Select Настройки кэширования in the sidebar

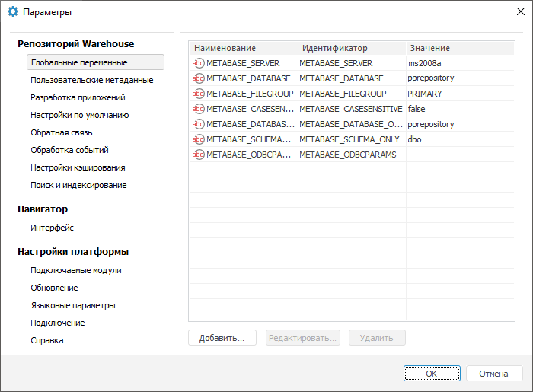click(x=78, y=167)
